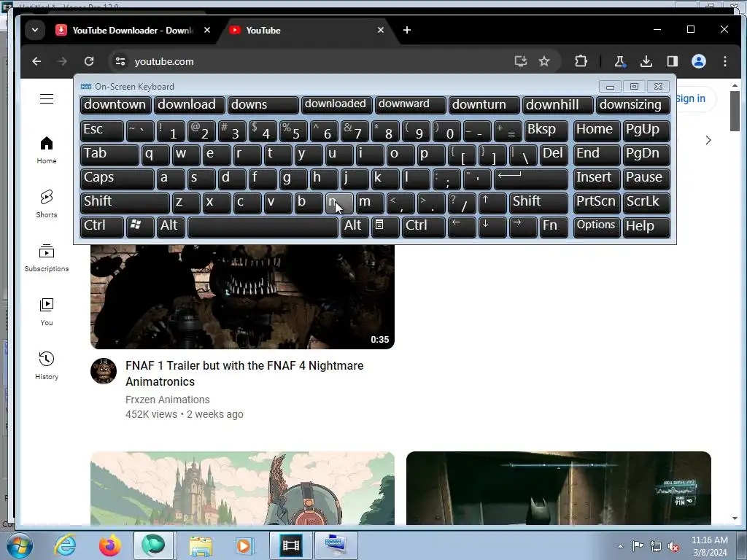Go to YouTube Home in sidebar
The image size is (747, 560).
47,150
